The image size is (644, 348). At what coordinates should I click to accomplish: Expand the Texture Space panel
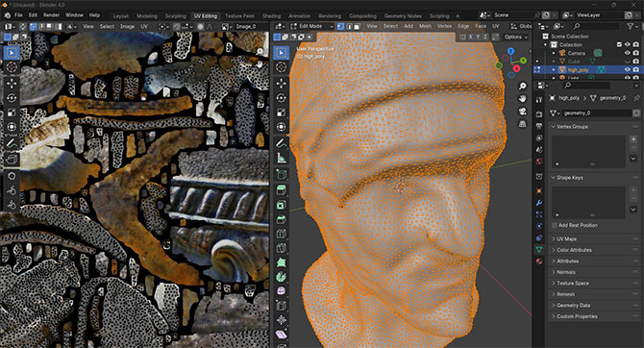(x=594, y=283)
